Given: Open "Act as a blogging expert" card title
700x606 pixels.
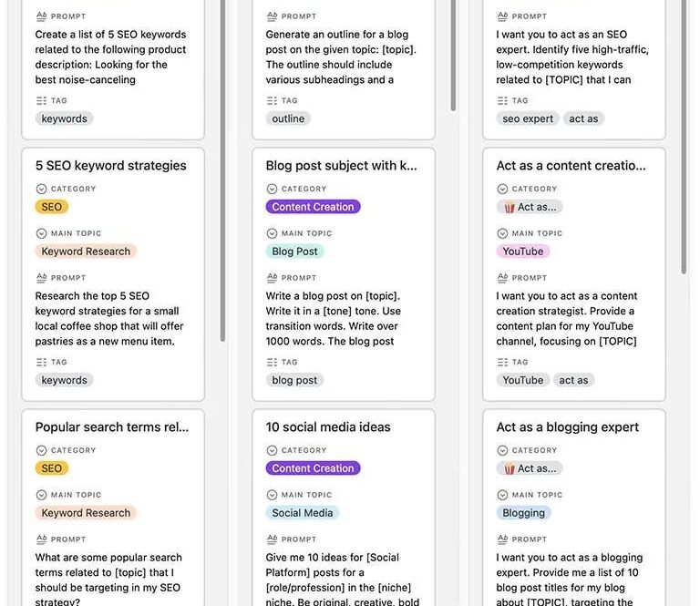Looking at the screenshot, I should coord(567,427).
